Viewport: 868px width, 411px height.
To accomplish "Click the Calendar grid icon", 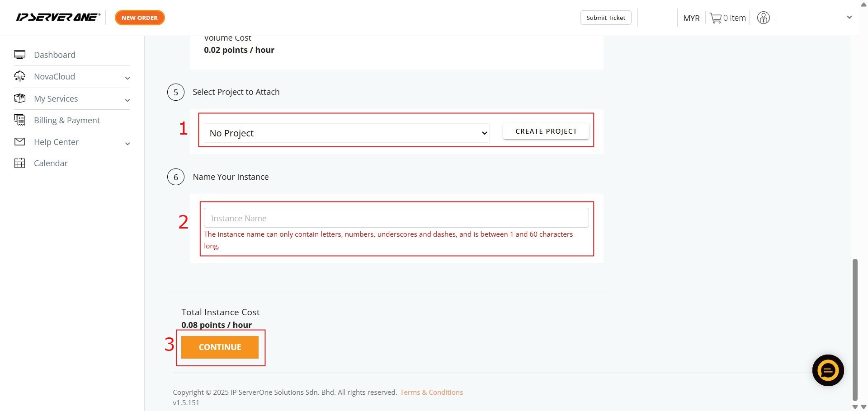I will click(x=19, y=163).
